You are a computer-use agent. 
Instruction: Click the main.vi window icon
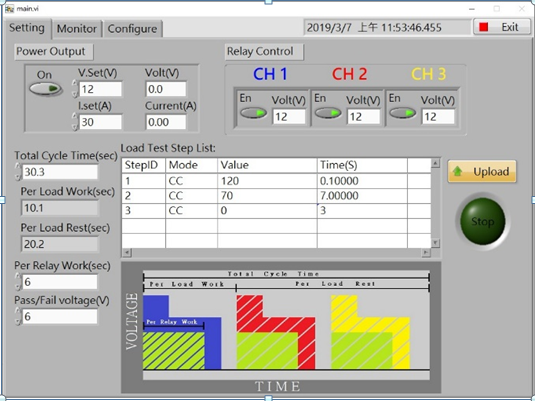[x=10, y=9]
